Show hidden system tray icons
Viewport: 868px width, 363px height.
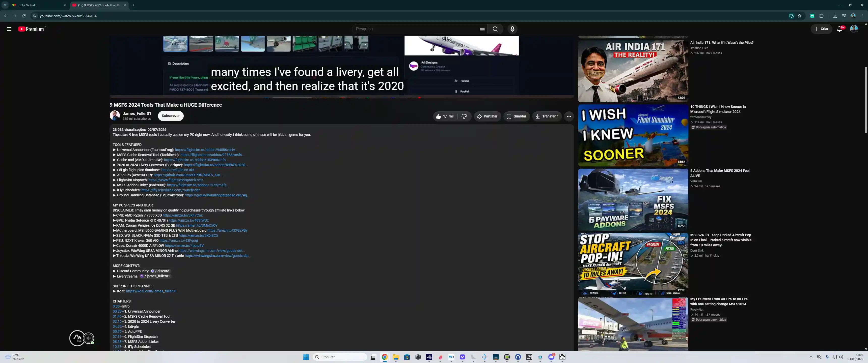(811, 357)
